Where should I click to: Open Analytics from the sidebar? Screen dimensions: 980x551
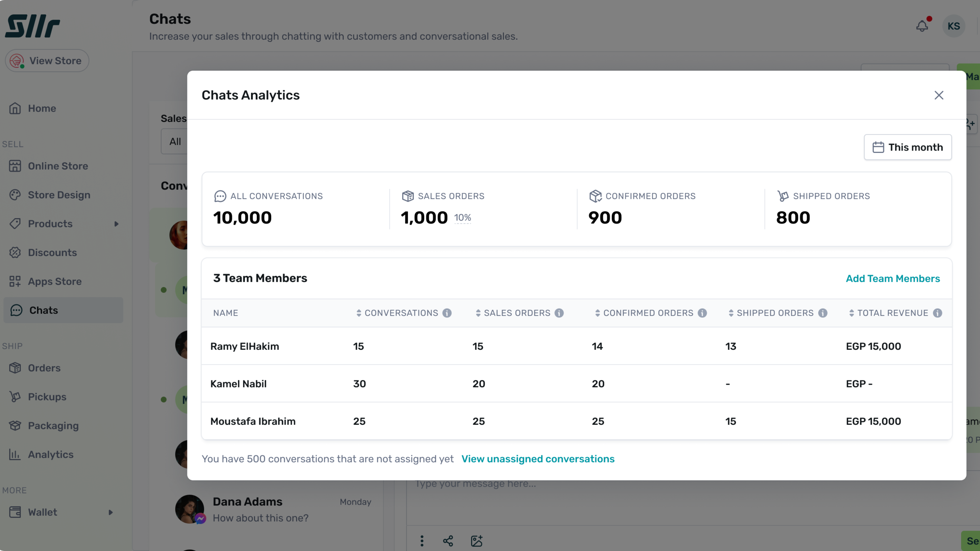click(51, 454)
